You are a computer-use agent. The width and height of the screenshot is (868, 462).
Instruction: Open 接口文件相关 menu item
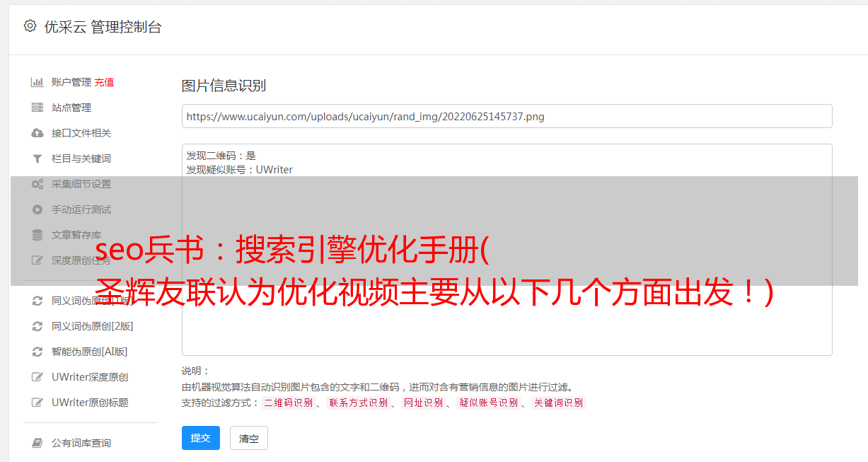[81, 133]
